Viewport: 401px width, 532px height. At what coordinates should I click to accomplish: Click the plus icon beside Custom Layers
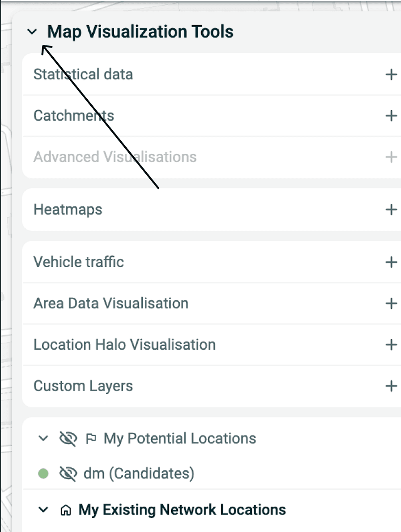pyautogui.click(x=391, y=386)
